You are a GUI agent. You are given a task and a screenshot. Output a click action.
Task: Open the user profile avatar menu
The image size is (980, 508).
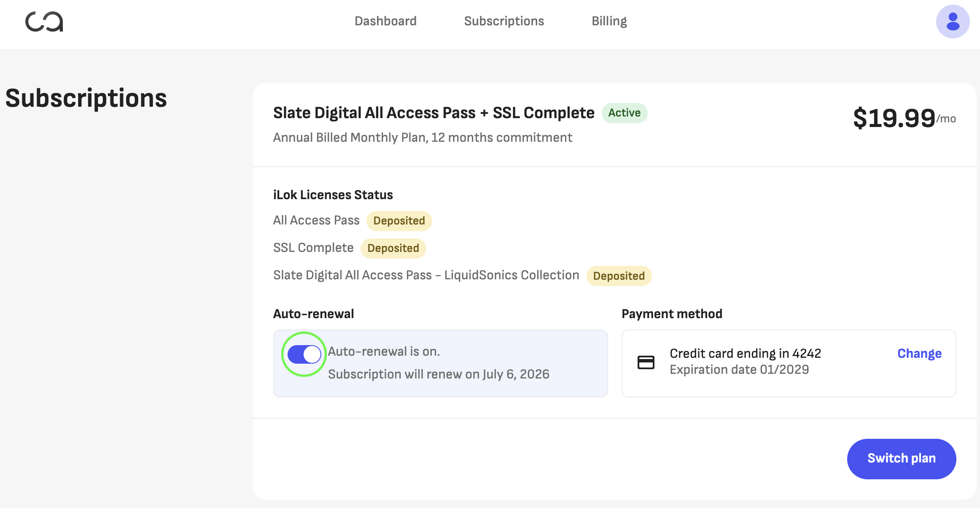(953, 22)
